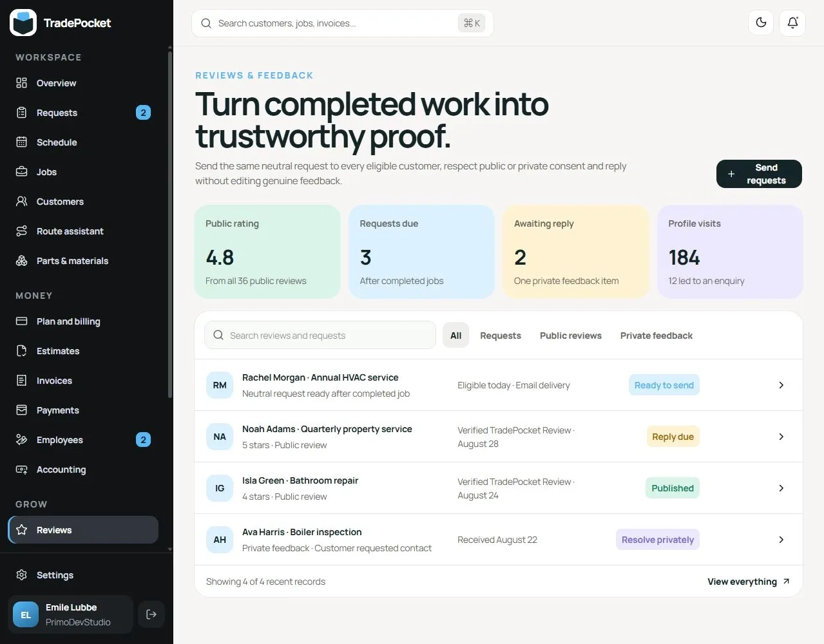Open Invoices via its receipt icon
The width and height of the screenshot is (824, 644).
(21, 381)
